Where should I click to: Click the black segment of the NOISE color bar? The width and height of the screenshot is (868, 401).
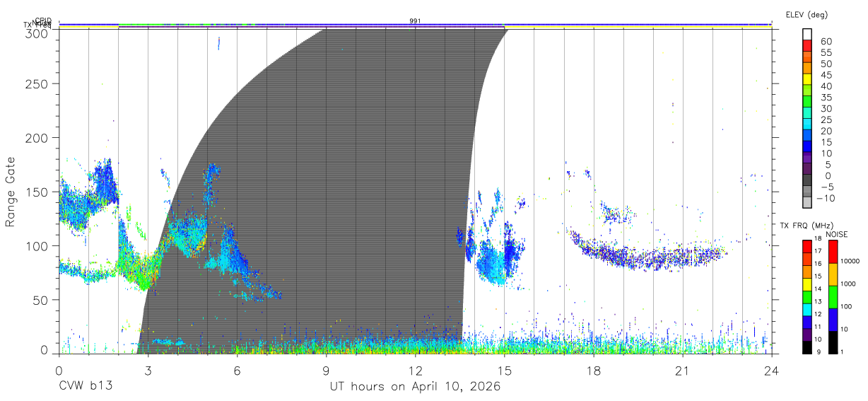click(x=832, y=342)
